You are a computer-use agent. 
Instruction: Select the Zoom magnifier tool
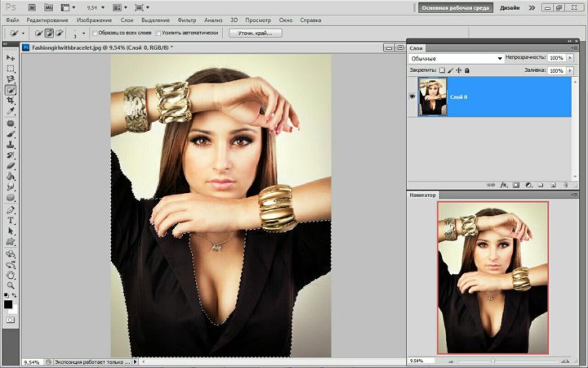(x=11, y=285)
